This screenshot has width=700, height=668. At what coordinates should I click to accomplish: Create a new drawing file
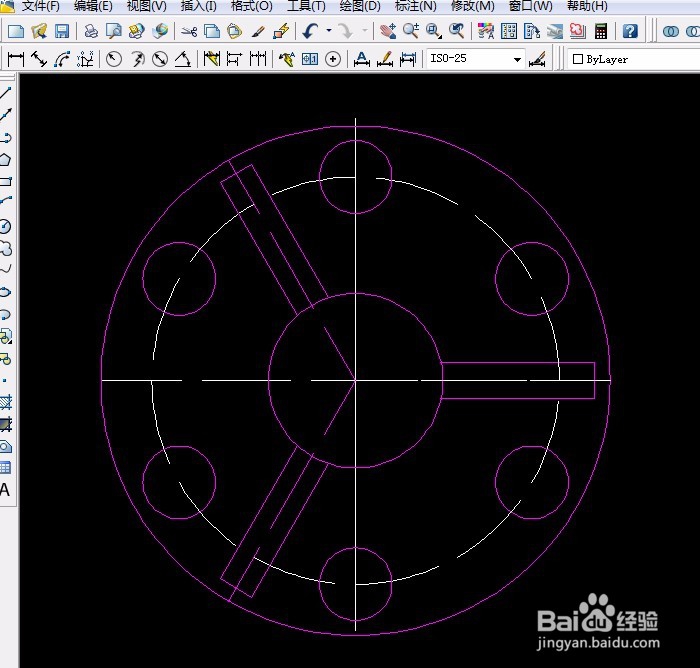[x=16, y=31]
